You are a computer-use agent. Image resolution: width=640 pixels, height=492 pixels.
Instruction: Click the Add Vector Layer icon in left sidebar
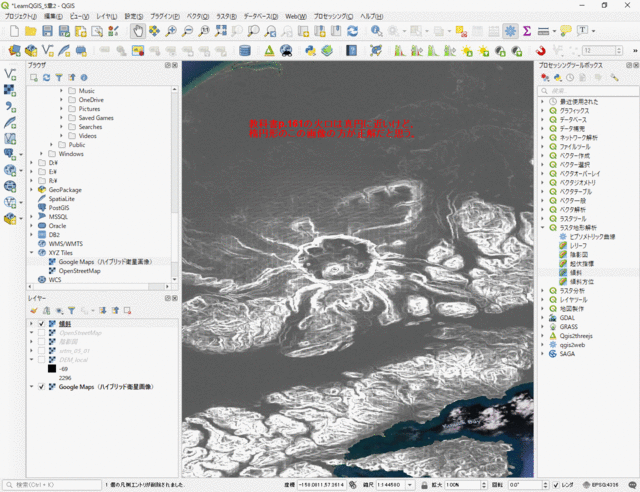(10, 74)
